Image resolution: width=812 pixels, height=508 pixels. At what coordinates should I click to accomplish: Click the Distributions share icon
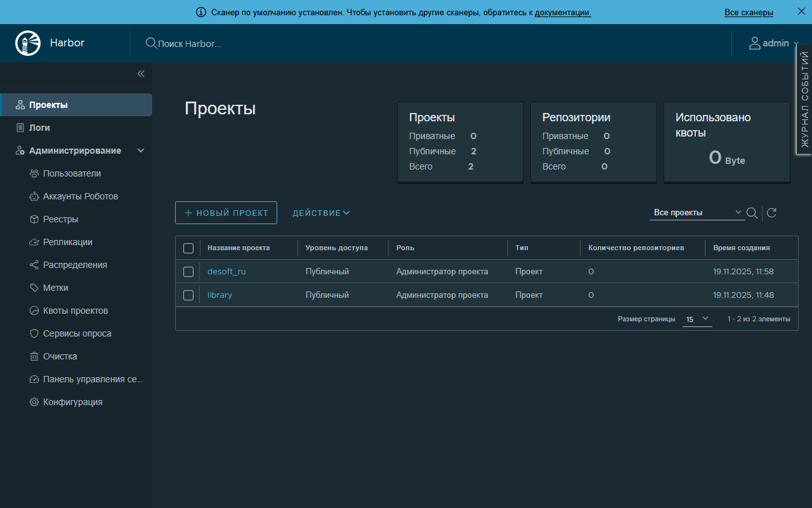[x=34, y=265]
